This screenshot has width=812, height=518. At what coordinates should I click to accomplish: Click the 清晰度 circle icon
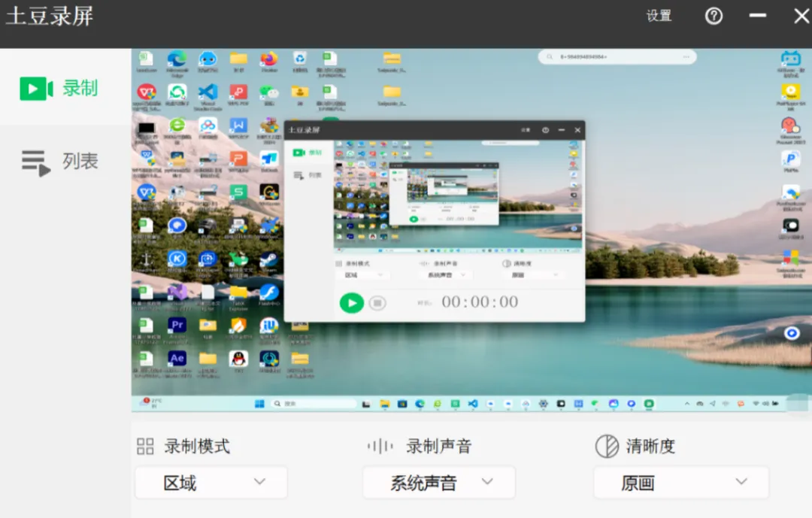(607, 446)
